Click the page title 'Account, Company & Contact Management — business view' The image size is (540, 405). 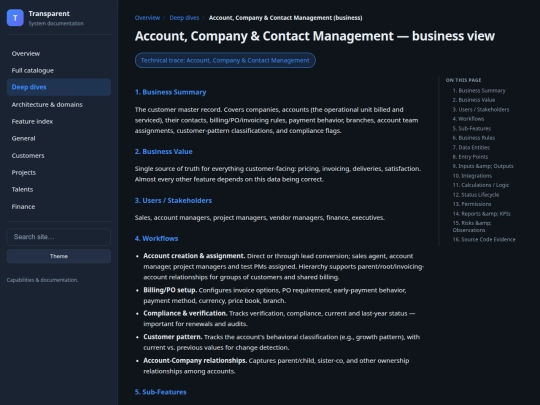tap(315, 36)
